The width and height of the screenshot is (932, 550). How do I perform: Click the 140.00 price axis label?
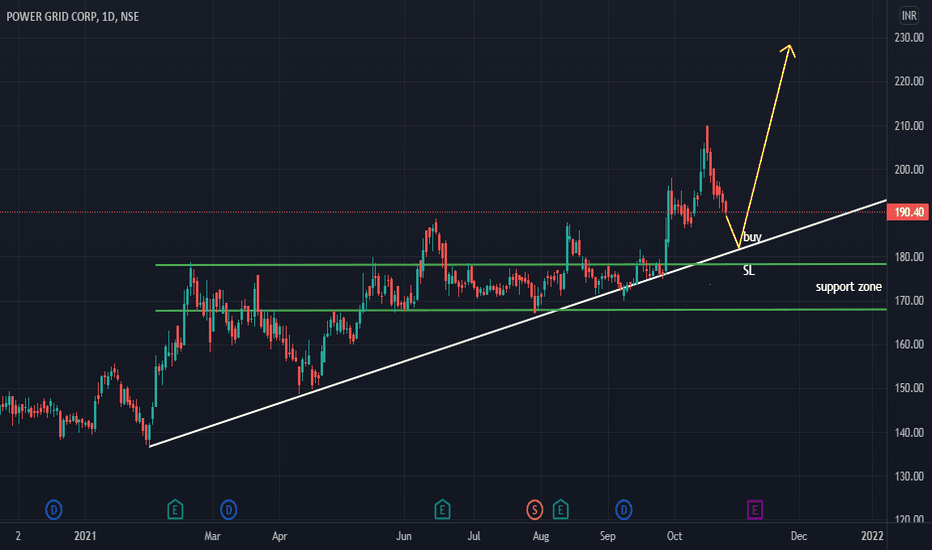tap(909, 432)
